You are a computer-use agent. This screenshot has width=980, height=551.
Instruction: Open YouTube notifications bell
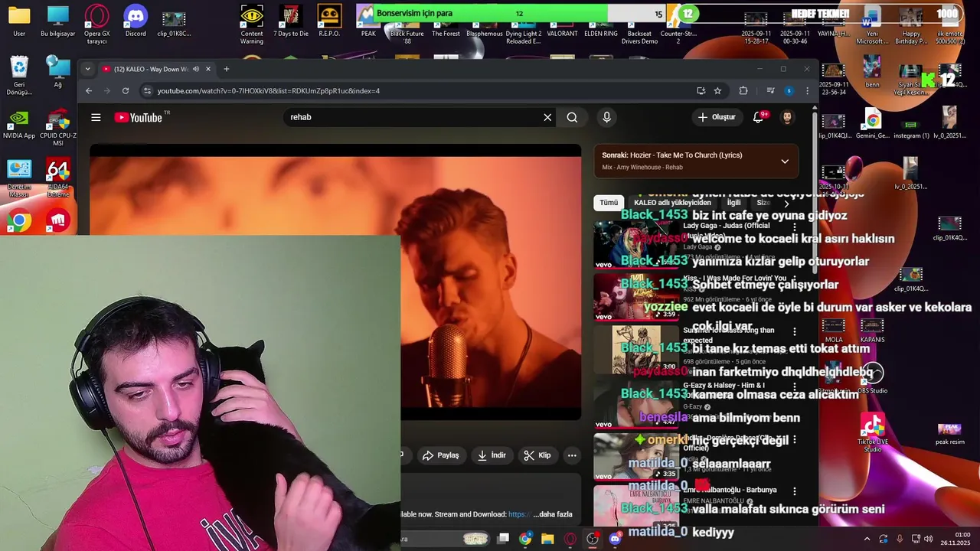(758, 117)
